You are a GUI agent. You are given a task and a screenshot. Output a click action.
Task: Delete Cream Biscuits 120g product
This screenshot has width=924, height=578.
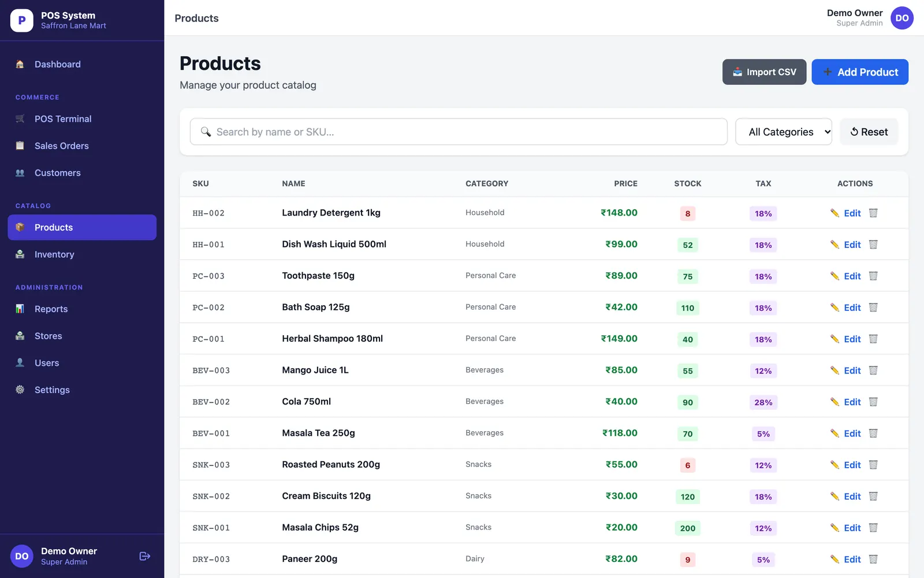tap(873, 497)
